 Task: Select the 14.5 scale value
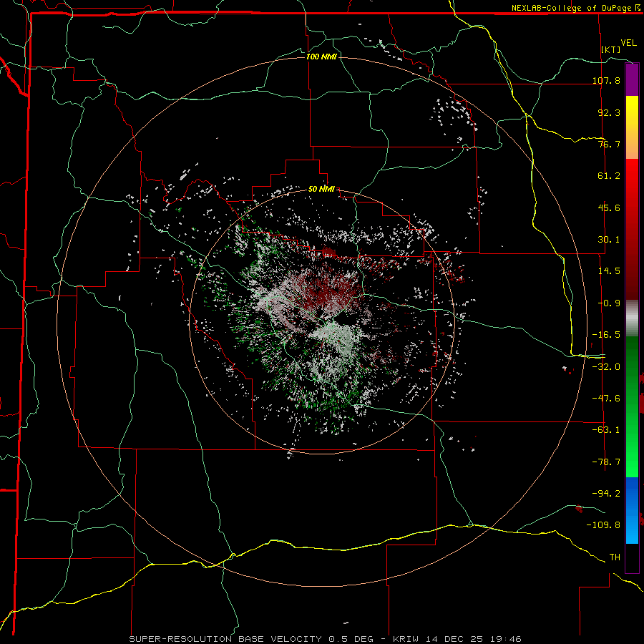609,271
